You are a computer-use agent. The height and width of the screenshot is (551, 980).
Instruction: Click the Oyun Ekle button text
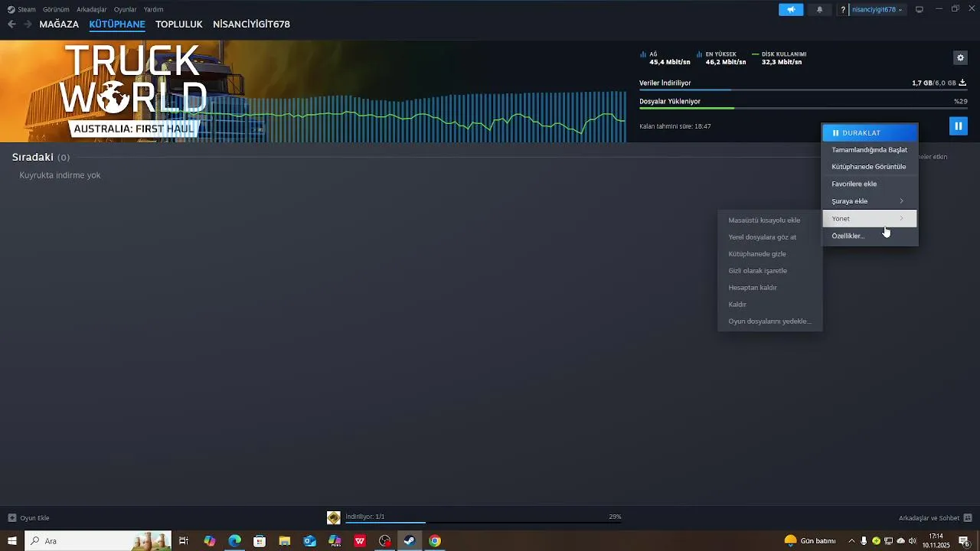[34, 518]
